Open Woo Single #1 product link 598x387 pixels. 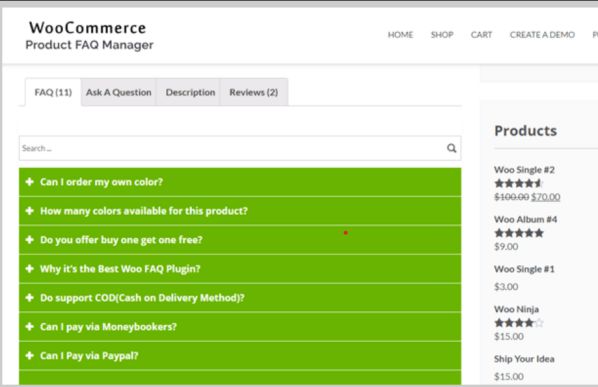click(524, 269)
